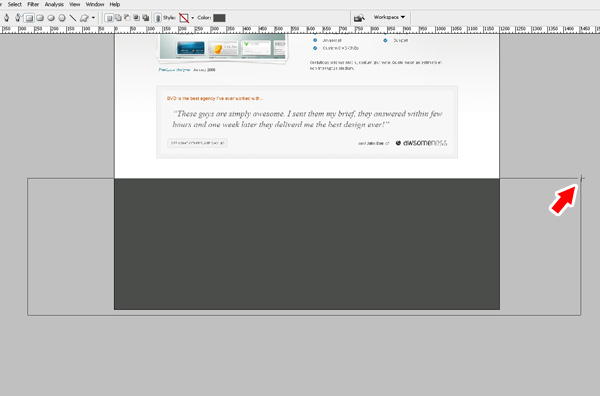Screen dimensions: 600x396
Task: Open the Select menu
Action: [x=15, y=5]
